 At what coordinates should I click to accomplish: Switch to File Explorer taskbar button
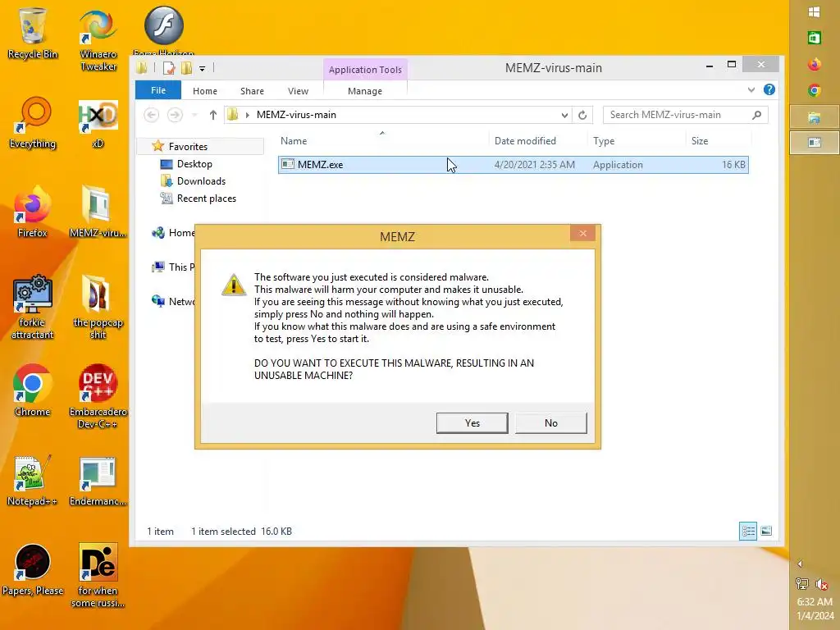tap(815, 116)
